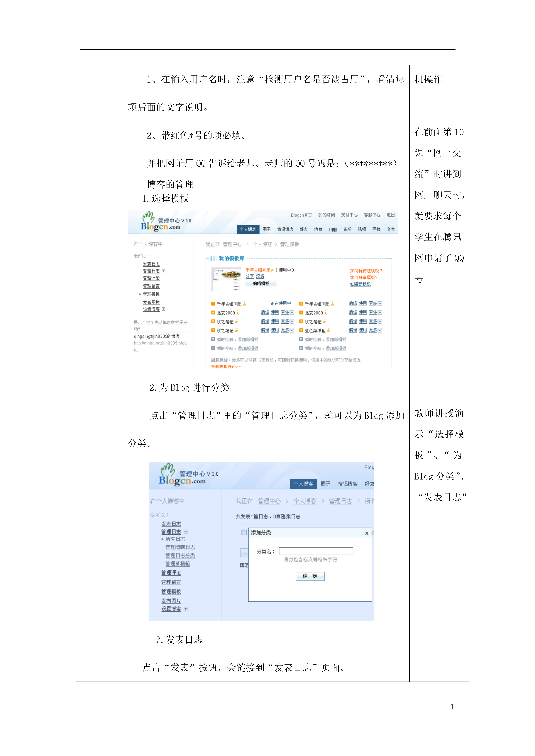Viewport: 535px width, 756px height.
Task: Click the grey number 10 empty slot badge
Action: [301, 339]
